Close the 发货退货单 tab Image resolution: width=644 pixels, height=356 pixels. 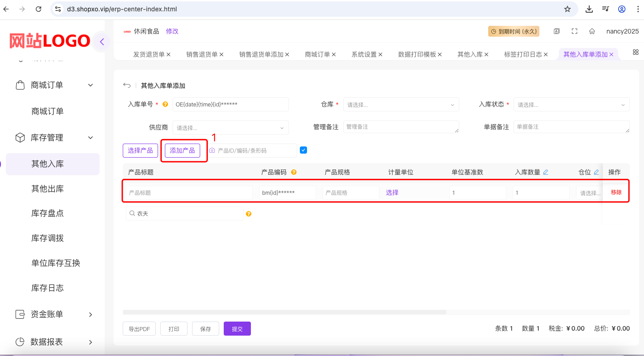[168, 54]
